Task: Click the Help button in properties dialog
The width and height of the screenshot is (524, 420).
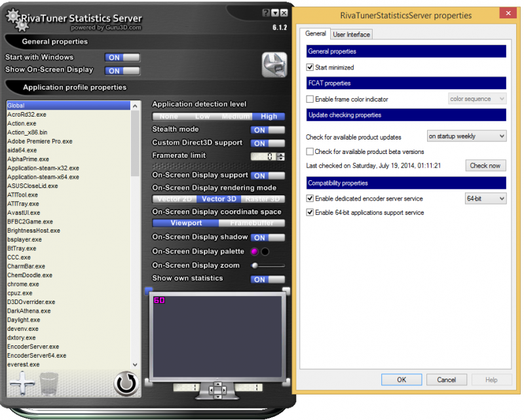Action: [491, 379]
